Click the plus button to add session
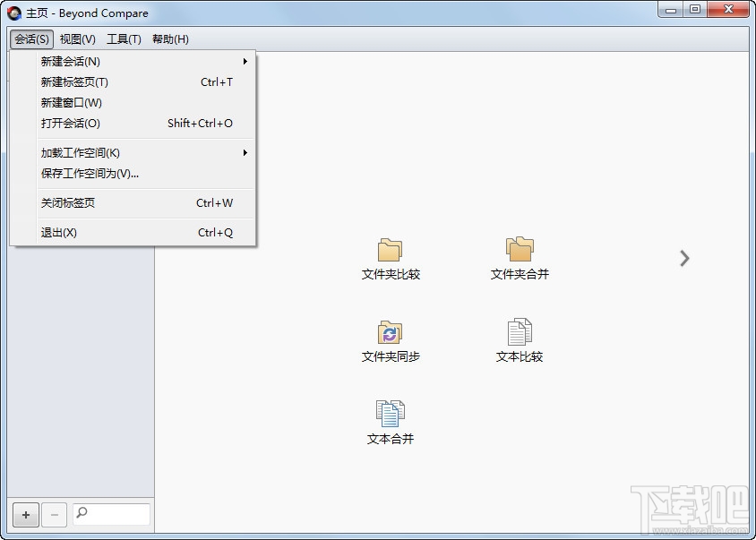 click(x=26, y=515)
